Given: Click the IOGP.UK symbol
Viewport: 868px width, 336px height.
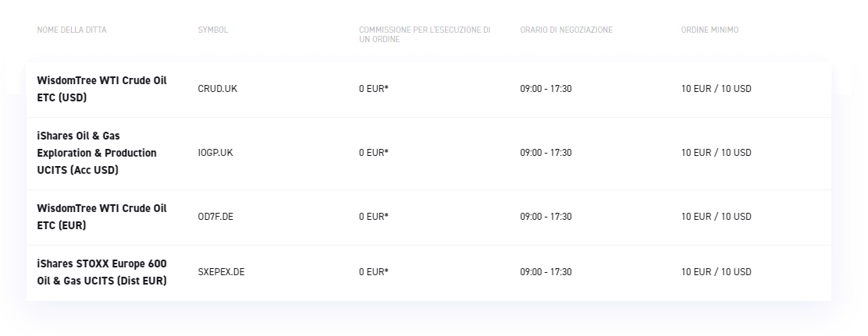Looking at the screenshot, I should (215, 153).
